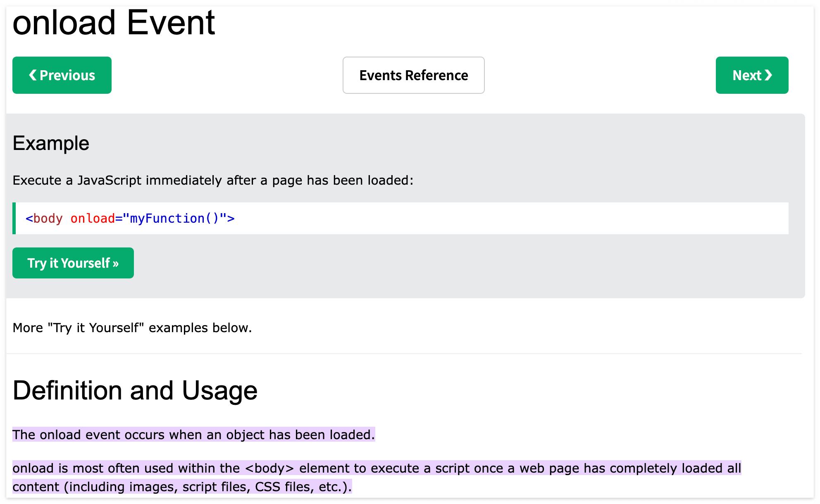Viewport: 820px width, 504px height.
Task: Click the Definition and Usage heading
Action: click(x=135, y=391)
